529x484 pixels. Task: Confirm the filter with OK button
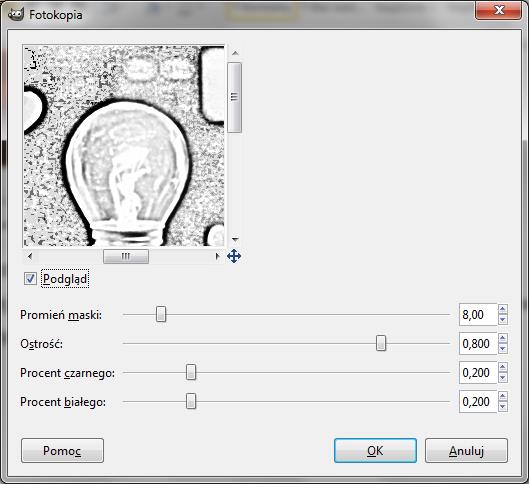tap(375, 451)
